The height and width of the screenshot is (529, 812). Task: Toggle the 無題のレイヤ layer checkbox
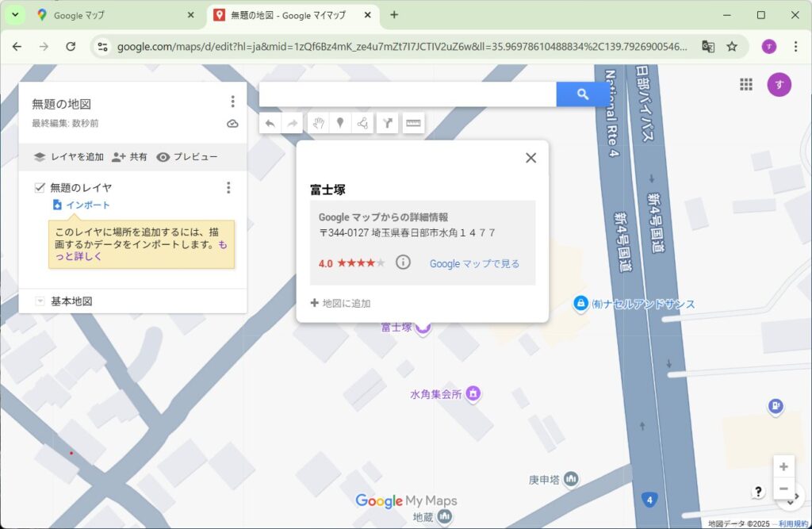coord(40,187)
